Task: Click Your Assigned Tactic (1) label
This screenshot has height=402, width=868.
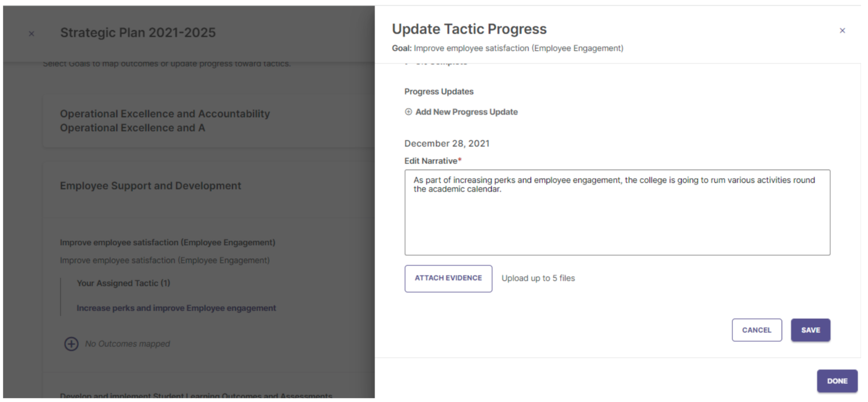Action: 123,283
